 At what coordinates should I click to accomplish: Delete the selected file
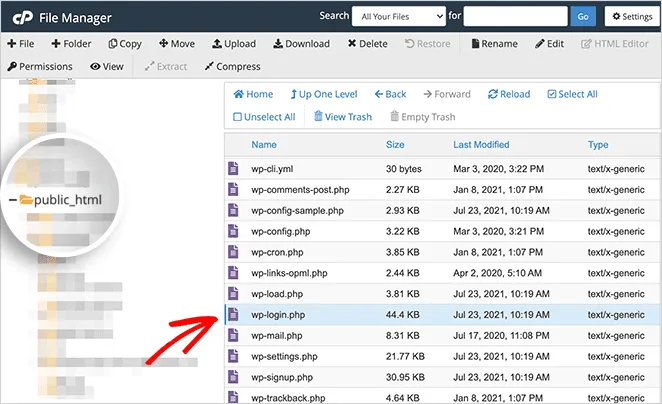click(367, 43)
